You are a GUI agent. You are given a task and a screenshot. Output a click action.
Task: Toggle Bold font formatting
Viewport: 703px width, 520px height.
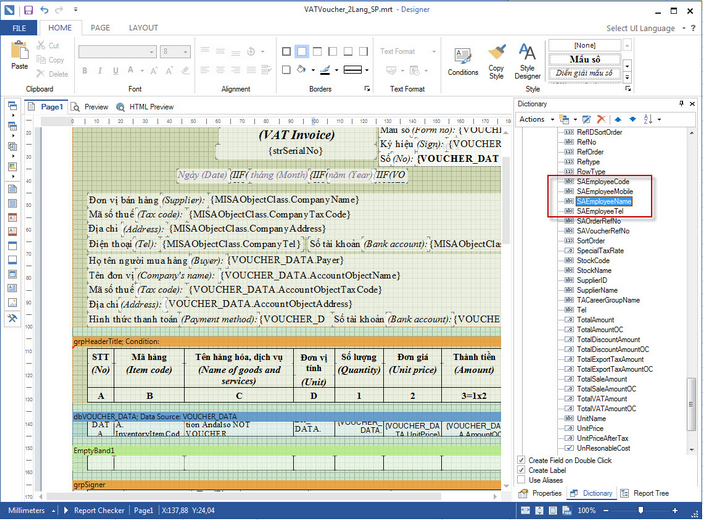[x=85, y=70]
